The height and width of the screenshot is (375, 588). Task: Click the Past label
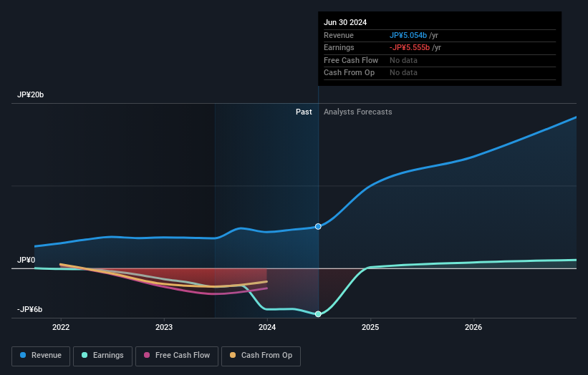point(304,112)
